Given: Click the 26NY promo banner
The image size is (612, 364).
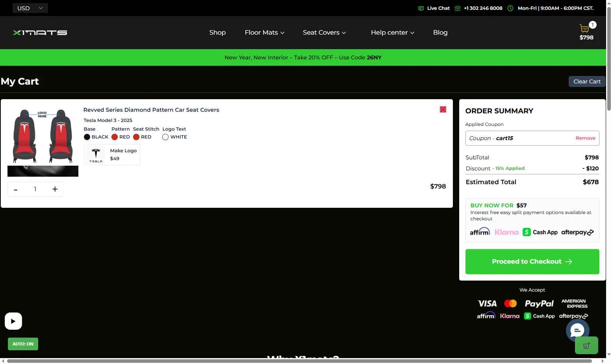Looking at the screenshot, I should (x=303, y=57).
